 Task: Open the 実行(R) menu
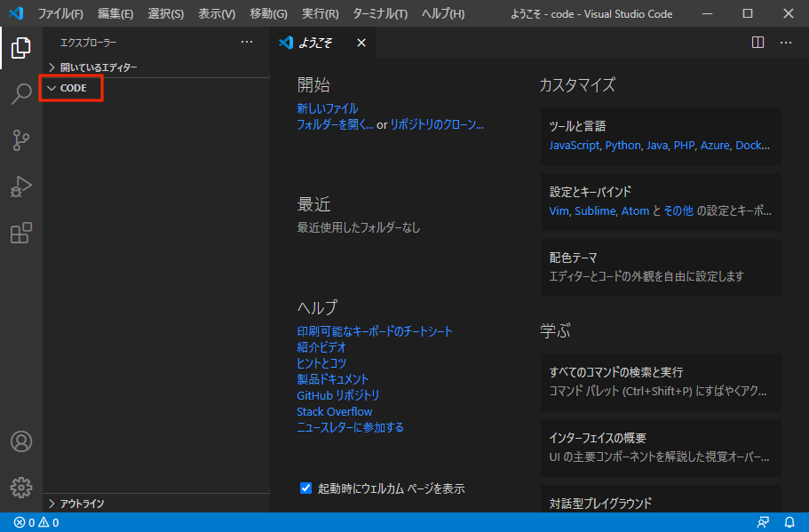click(320, 13)
